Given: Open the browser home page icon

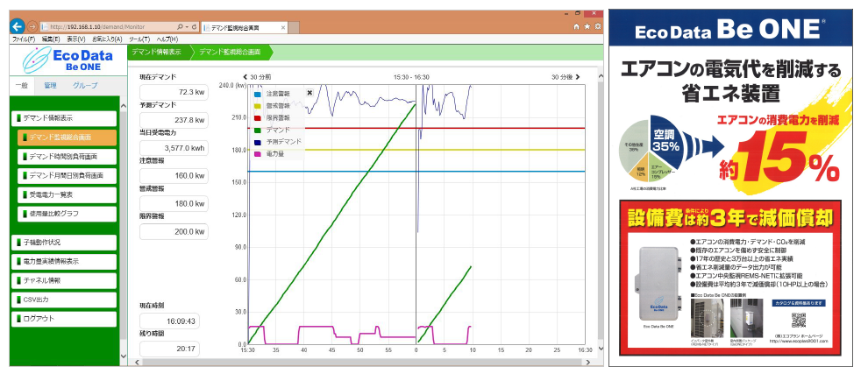Looking at the screenshot, I should click(577, 26).
